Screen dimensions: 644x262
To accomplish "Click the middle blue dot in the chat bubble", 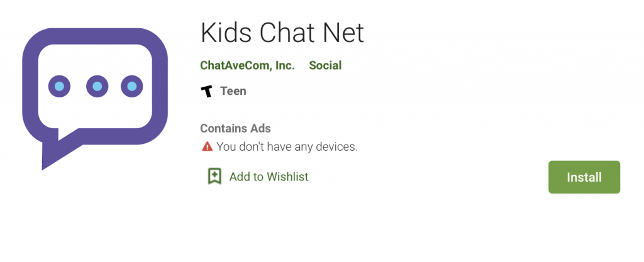I will (x=97, y=87).
